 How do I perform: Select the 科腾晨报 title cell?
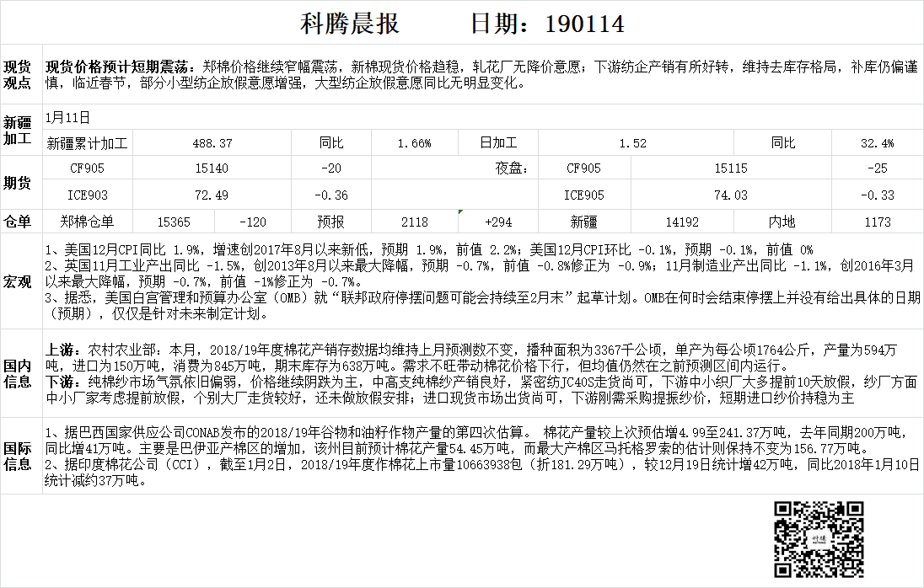(350, 24)
